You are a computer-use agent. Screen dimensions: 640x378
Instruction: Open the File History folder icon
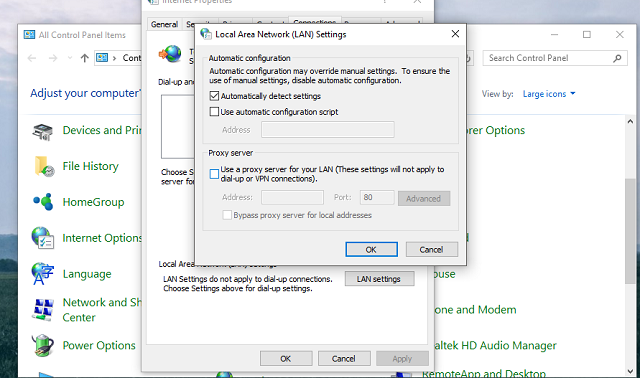[x=44, y=166]
